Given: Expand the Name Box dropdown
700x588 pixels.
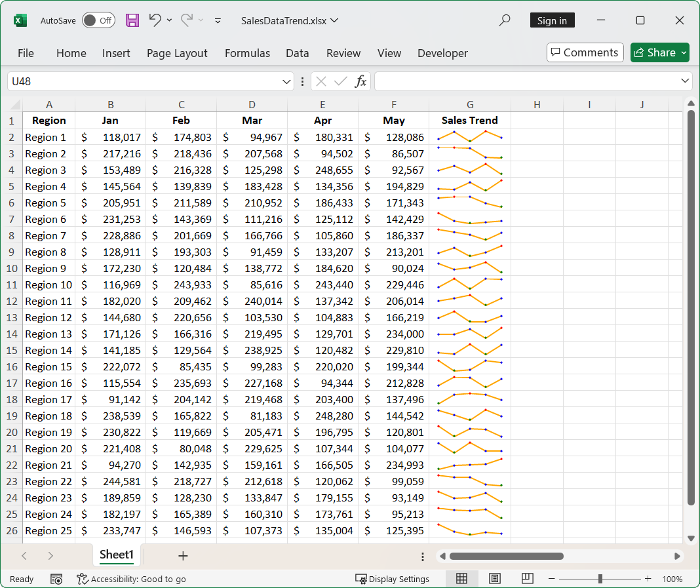Looking at the screenshot, I should (286, 81).
